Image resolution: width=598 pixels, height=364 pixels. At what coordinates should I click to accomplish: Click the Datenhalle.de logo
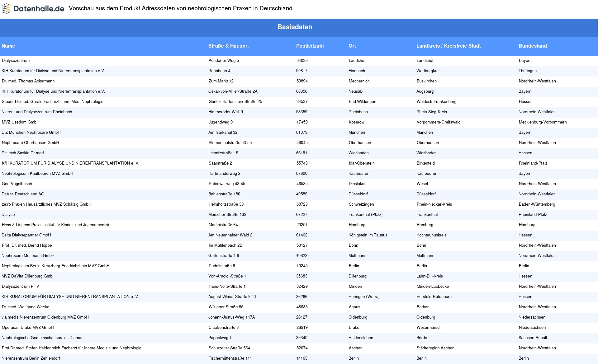pyautogui.click(x=33, y=9)
